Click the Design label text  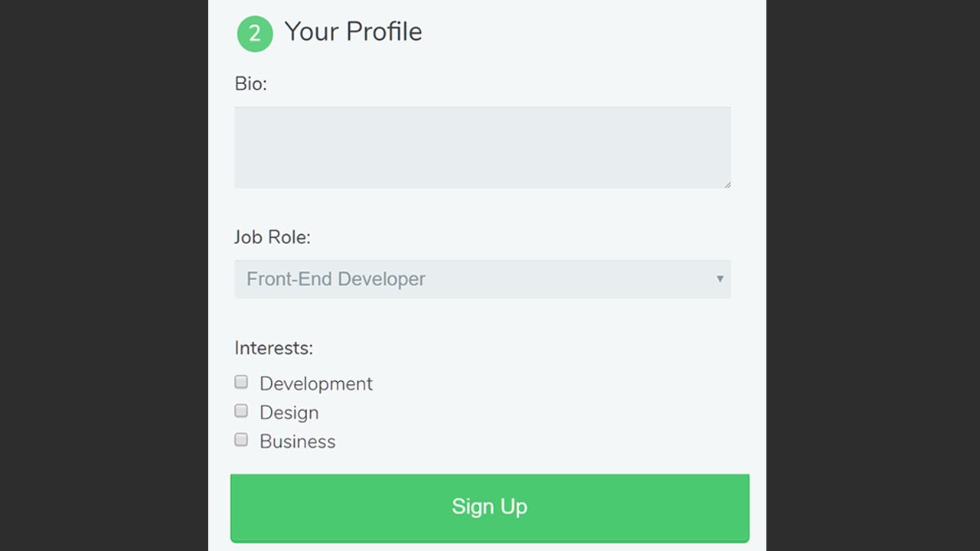289,412
